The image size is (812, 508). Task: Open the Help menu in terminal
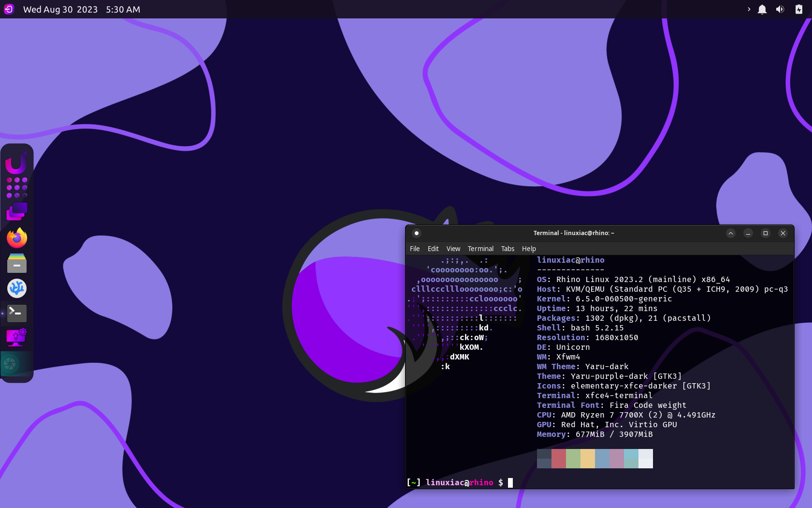529,249
